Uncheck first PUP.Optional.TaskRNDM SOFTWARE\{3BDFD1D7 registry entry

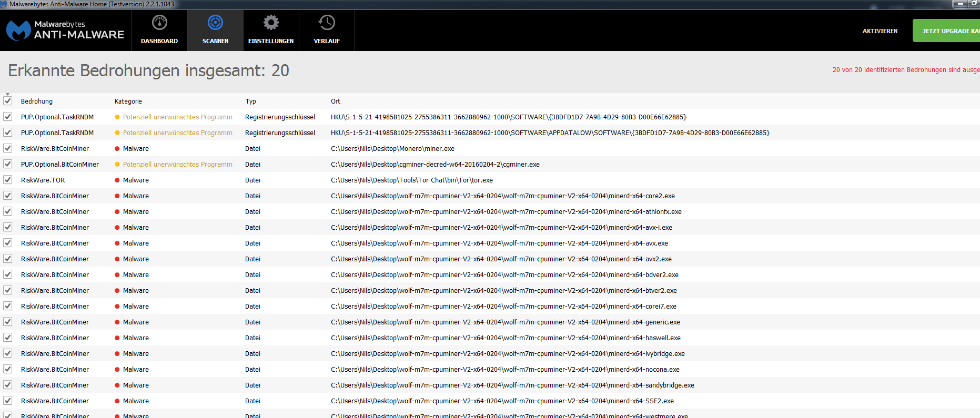[x=7, y=117]
